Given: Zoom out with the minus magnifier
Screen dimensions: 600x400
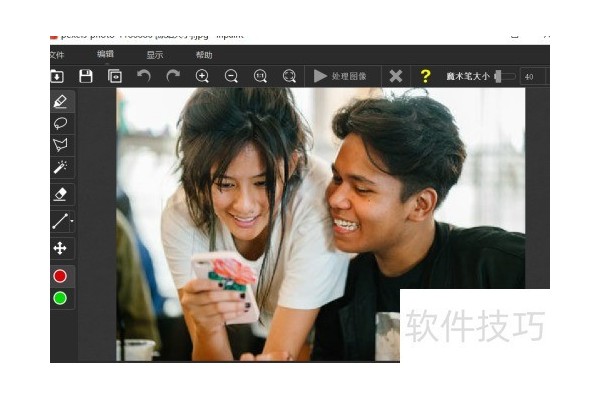Looking at the screenshot, I should coord(231,76).
